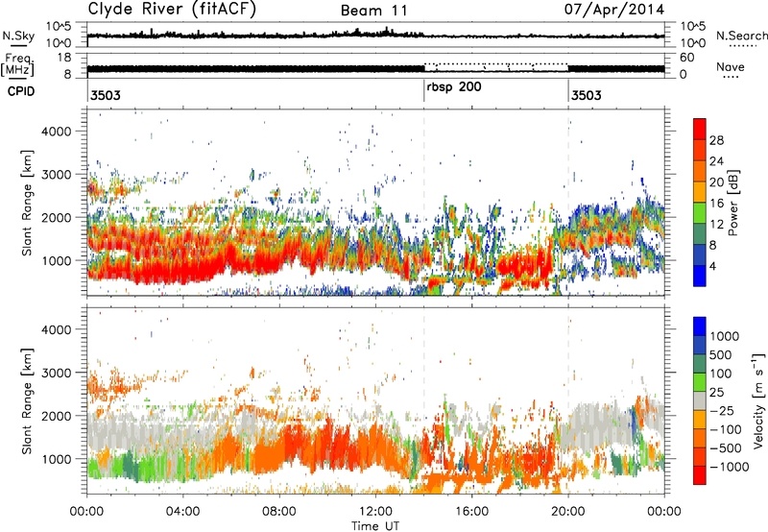This screenshot has height=532, width=768.
Task: Click the "2000" range tick of Velocity panel
Action: pos(57,416)
